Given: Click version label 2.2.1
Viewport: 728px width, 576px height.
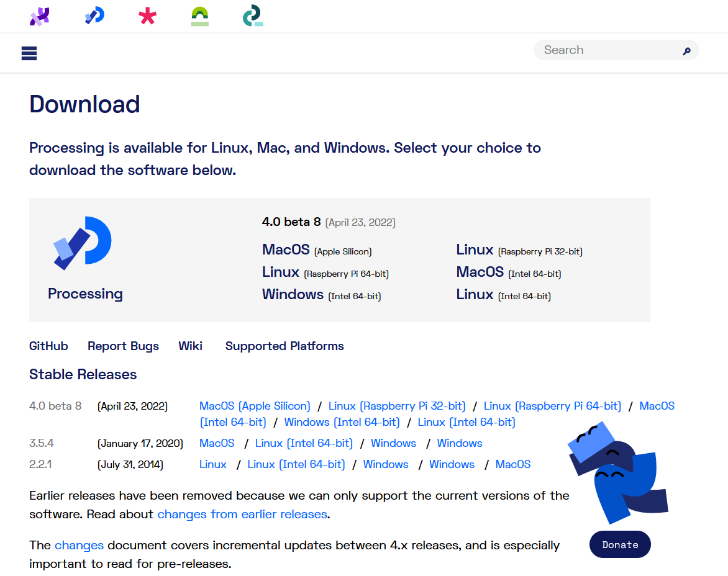Looking at the screenshot, I should [40, 464].
